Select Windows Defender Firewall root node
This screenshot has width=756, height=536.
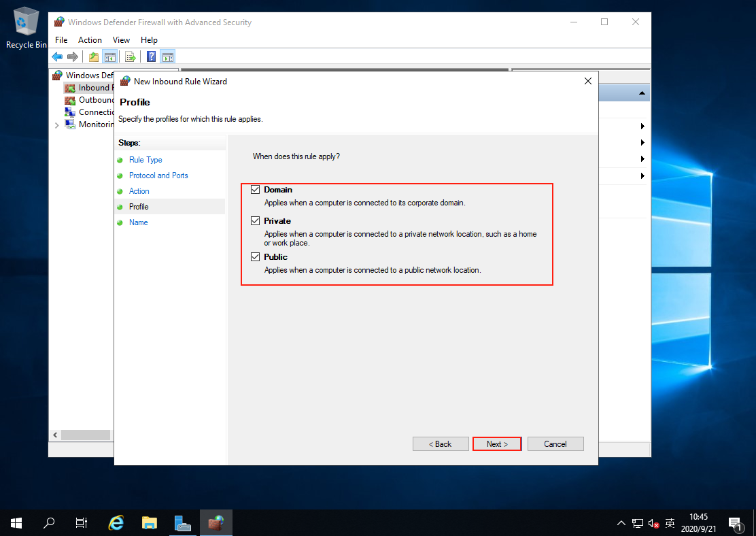click(83, 76)
